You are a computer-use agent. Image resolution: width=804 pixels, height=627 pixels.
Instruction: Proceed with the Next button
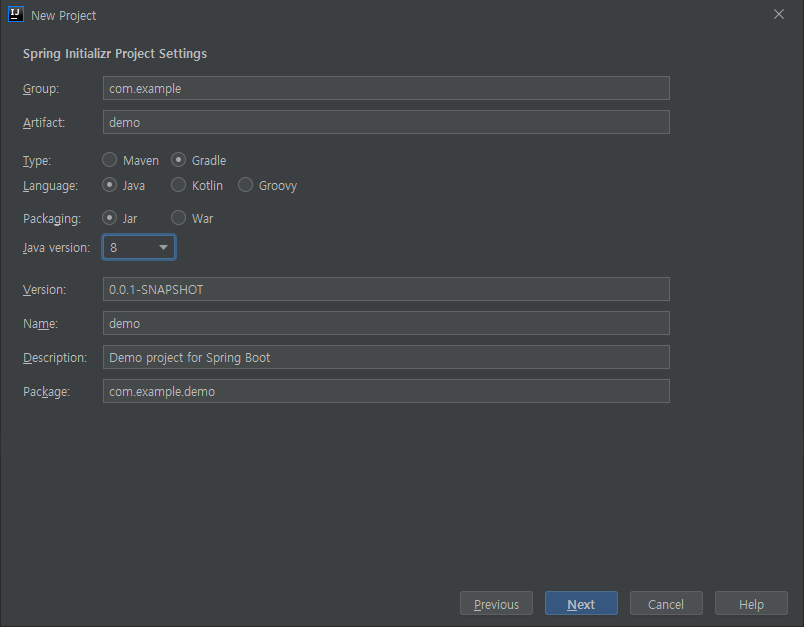(x=581, y=604)
